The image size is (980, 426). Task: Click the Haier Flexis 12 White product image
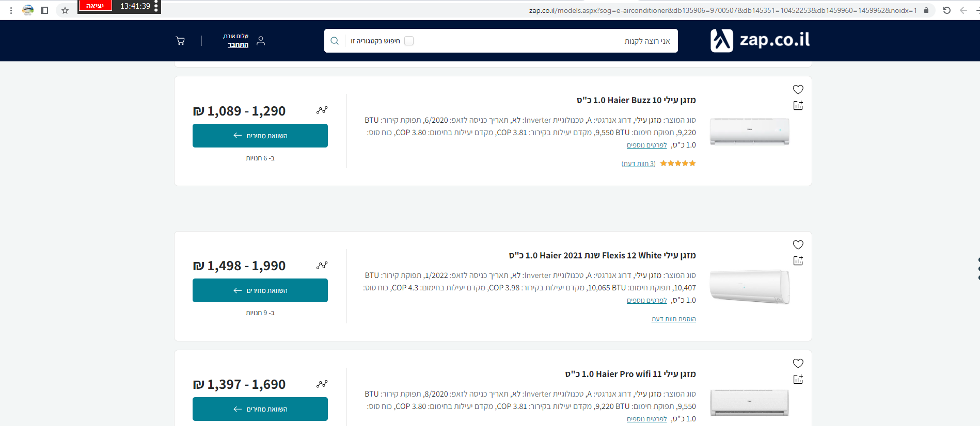[x=750, y=286]
